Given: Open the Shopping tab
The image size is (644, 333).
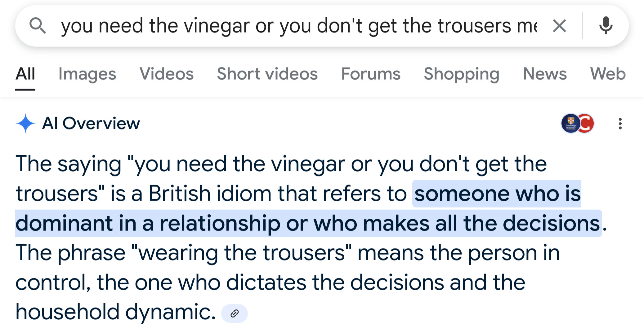Looking at the screenshot, I should coord(462,74).
